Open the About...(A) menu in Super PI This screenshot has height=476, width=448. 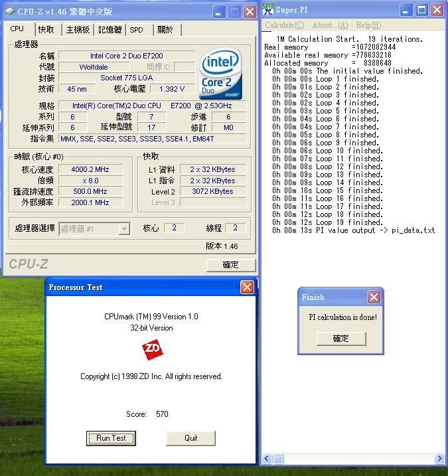(331, 25)
